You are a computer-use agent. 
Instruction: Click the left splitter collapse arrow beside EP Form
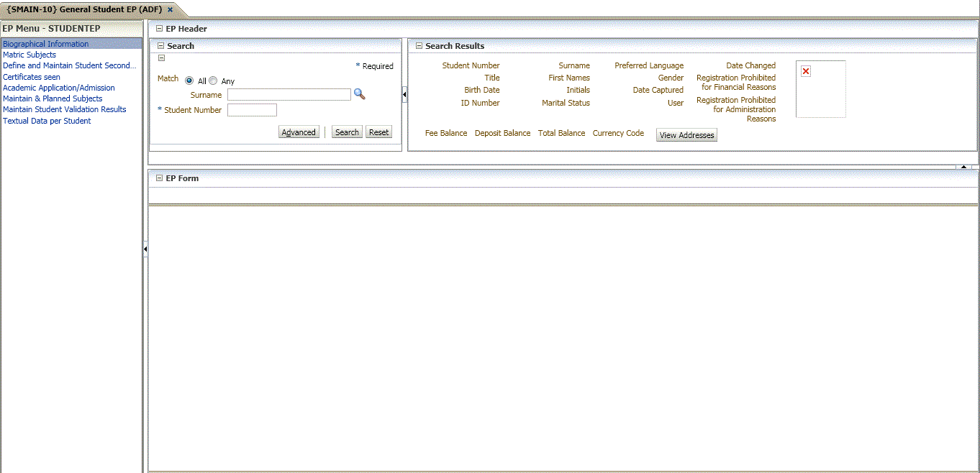pos(145,248)
